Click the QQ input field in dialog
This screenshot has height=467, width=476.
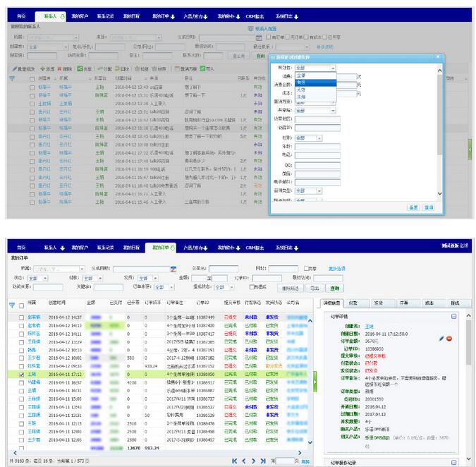click(317, 166)
